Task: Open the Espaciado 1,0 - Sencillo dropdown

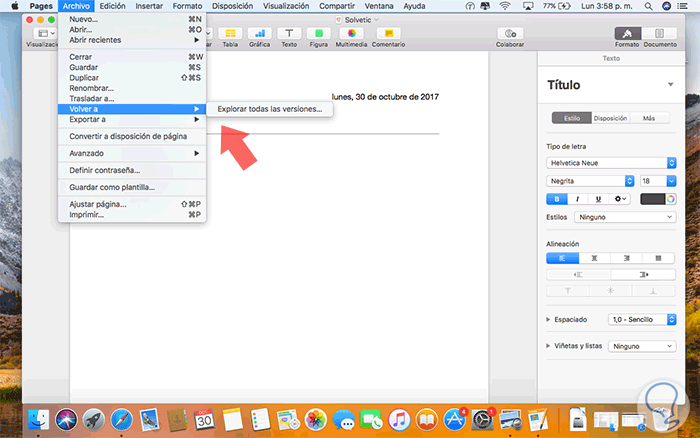Action: [x=642, y=319]
